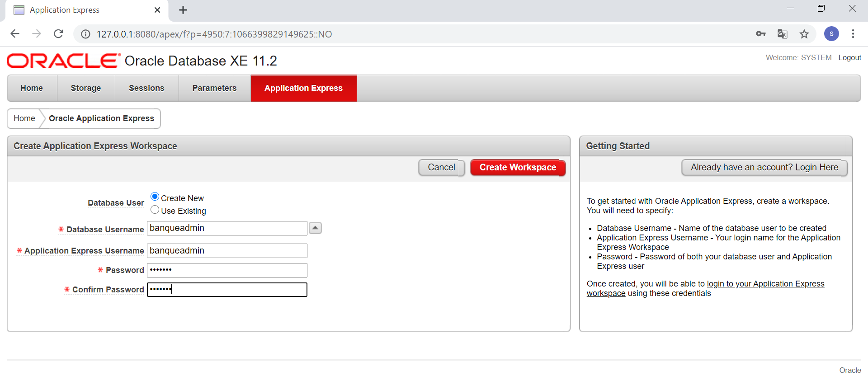868x390 pixels.
Task: Click the Logout link
Action: click(x=850, y=57)
